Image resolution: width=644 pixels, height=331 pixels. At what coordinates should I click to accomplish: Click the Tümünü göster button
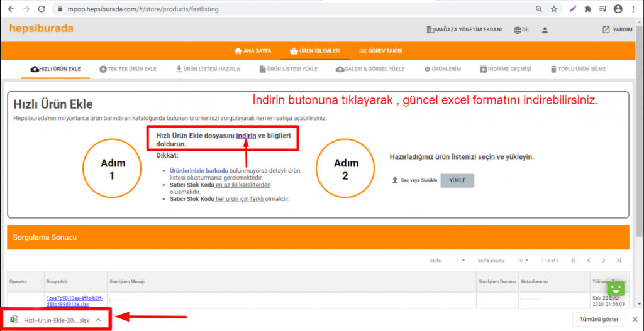click(x=599, y=320)
